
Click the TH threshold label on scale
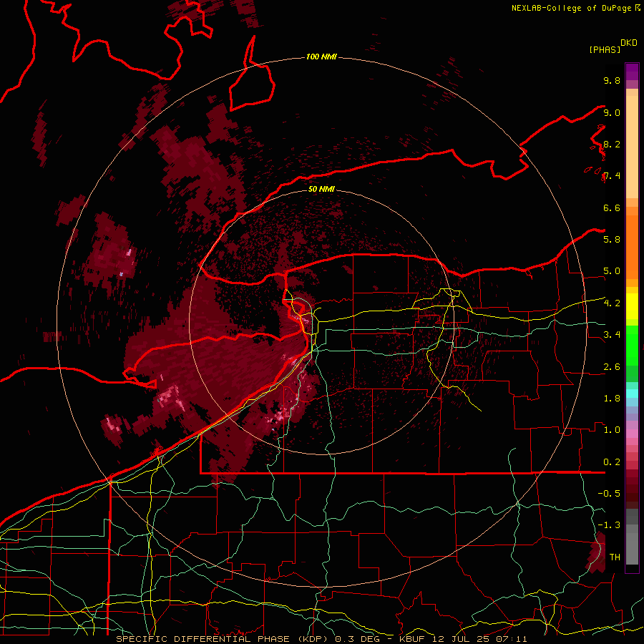click(x=615, y=557)
